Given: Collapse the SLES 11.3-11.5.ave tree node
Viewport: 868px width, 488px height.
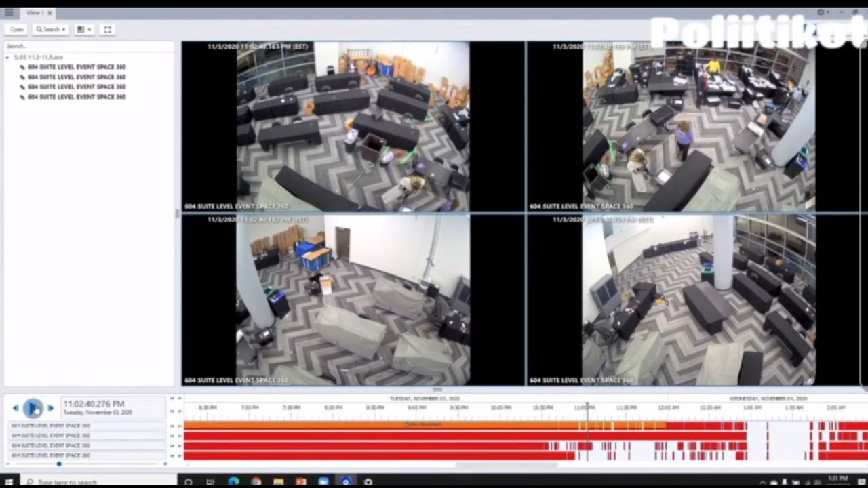Looking at the screenshot, I should [x=7, y=58].
